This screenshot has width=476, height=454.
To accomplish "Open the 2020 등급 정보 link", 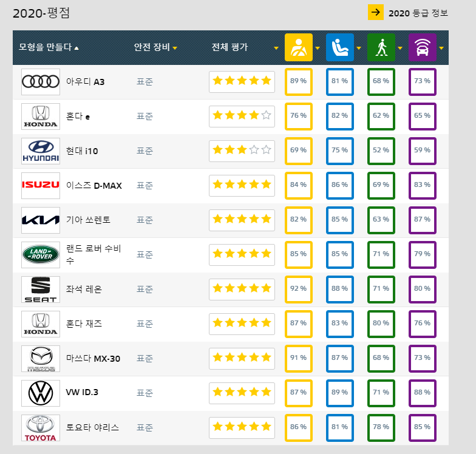I will tap(418, 13).
